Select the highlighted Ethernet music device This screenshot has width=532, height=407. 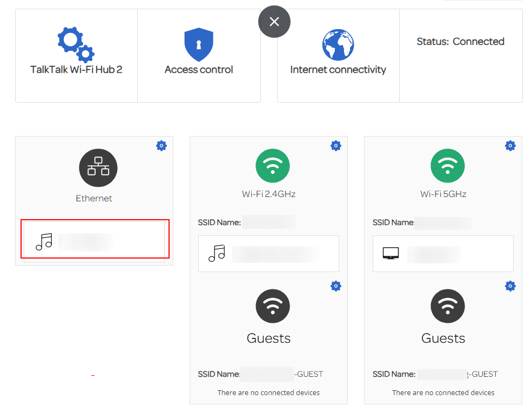tap(95, 241)
